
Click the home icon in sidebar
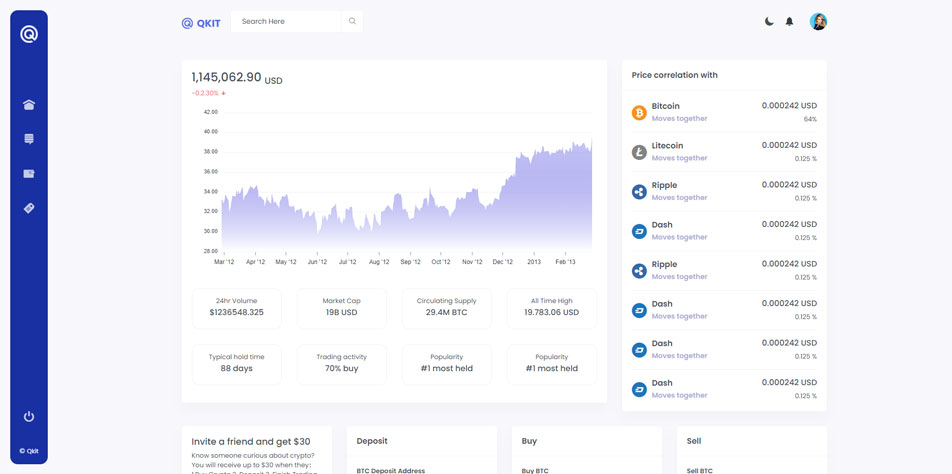[x=29, y=105]
